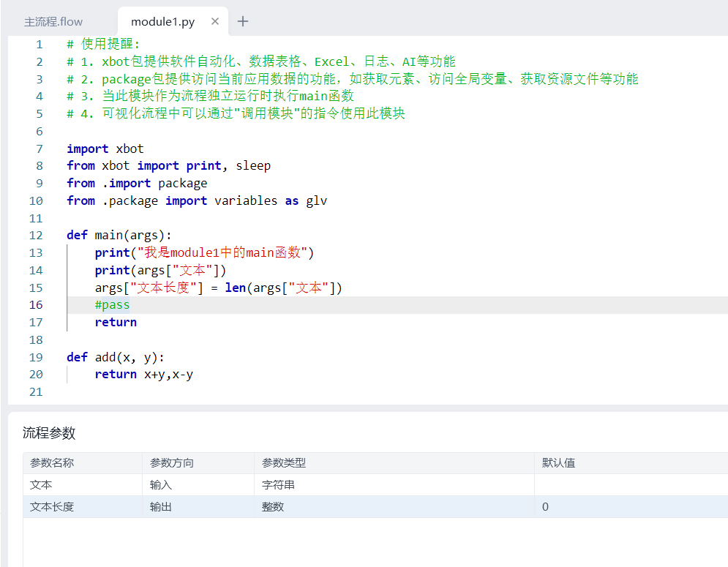Open 参数类型 cell showing 字符串
Viewport: 728px width, 567px height.
point(278,485)
